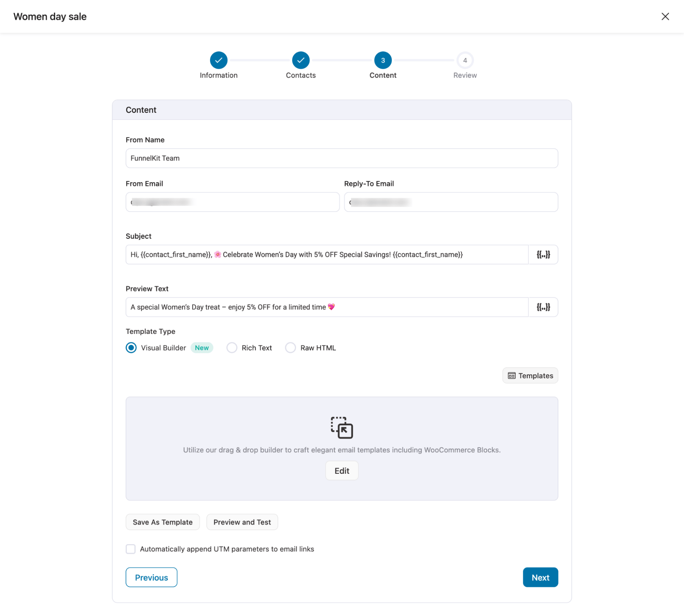The height and width of the screenshot is (616, 684).
Task: Go to the Information step circle
Action: pyautogui.click(x=219, y=60)
